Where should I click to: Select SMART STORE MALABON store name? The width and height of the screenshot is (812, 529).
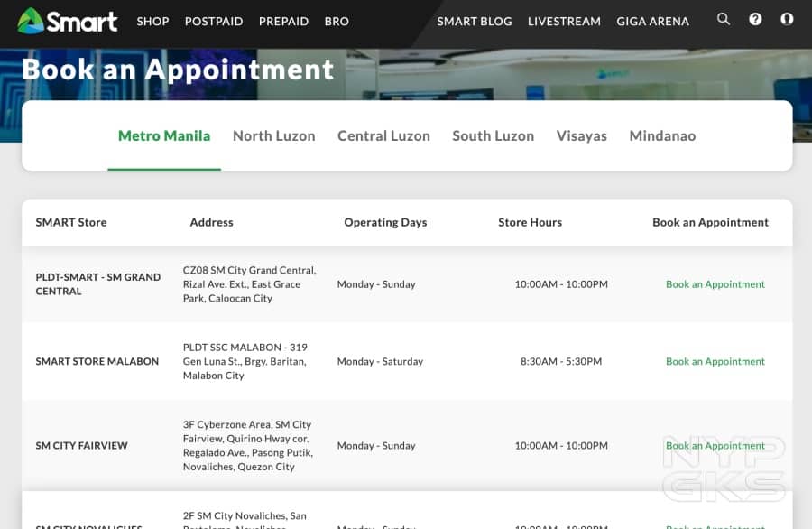click(97, 361)
